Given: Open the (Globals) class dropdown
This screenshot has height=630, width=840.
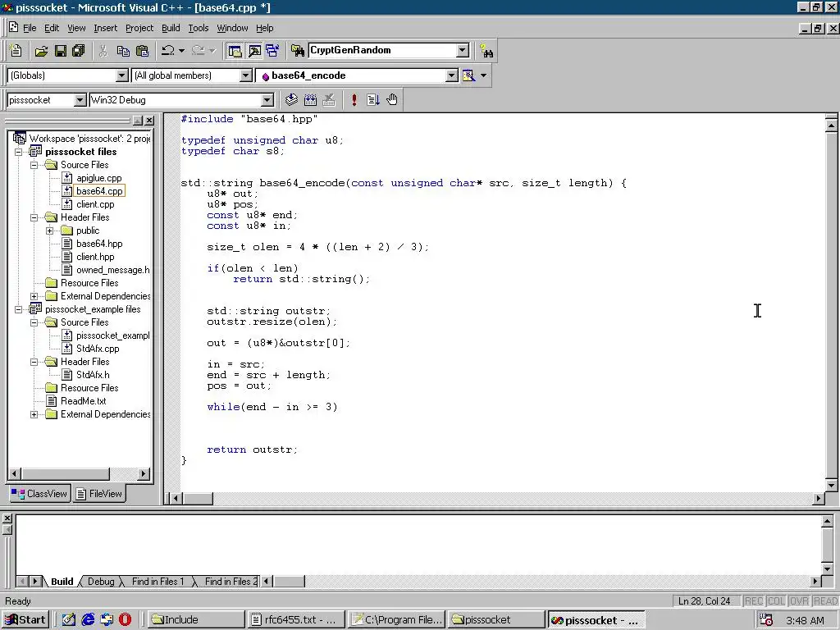Looking at the screenshot, I should [122, 75].
